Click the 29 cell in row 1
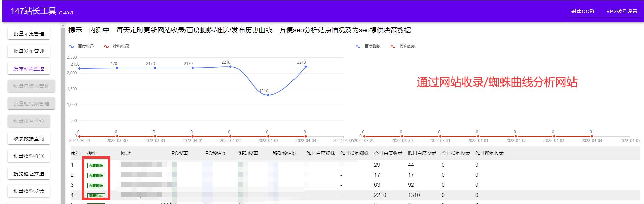This screenshot has width=644, height=204. (x=377, y=165)
